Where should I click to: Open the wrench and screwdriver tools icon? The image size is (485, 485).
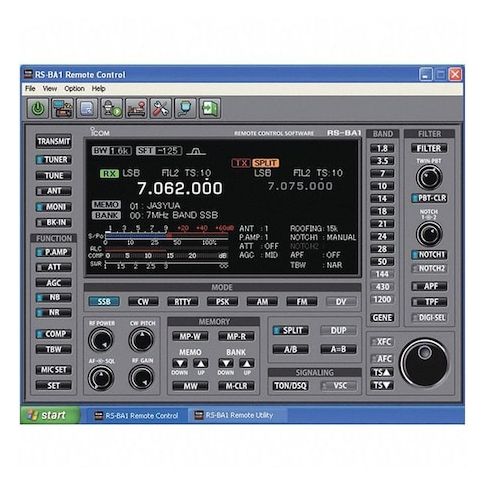coord(161,108)
